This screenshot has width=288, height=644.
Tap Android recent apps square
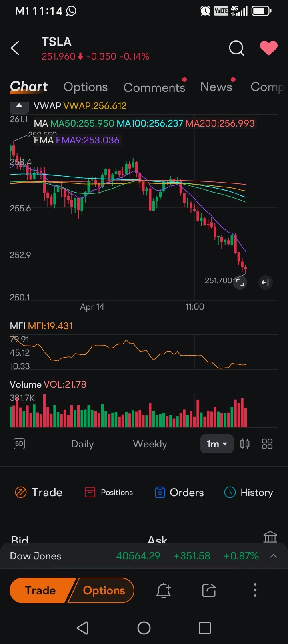pos(205,628)
